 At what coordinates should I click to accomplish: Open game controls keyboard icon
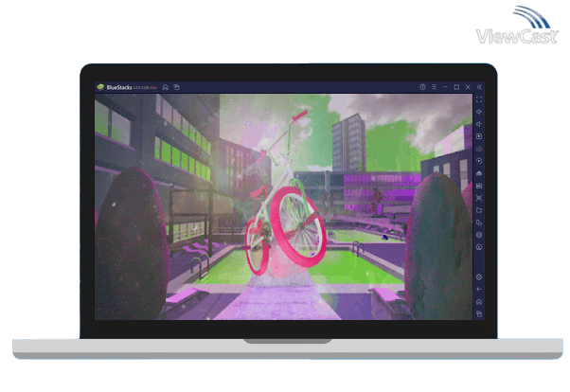pos(479,149)
